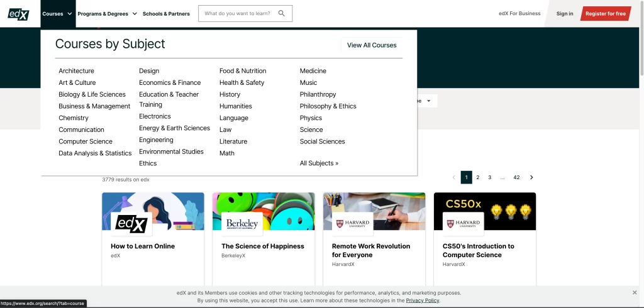Image resolution: width=644 pixels, height=308 pixels.
Task: Go to results page 3
Action: (489, 177)
